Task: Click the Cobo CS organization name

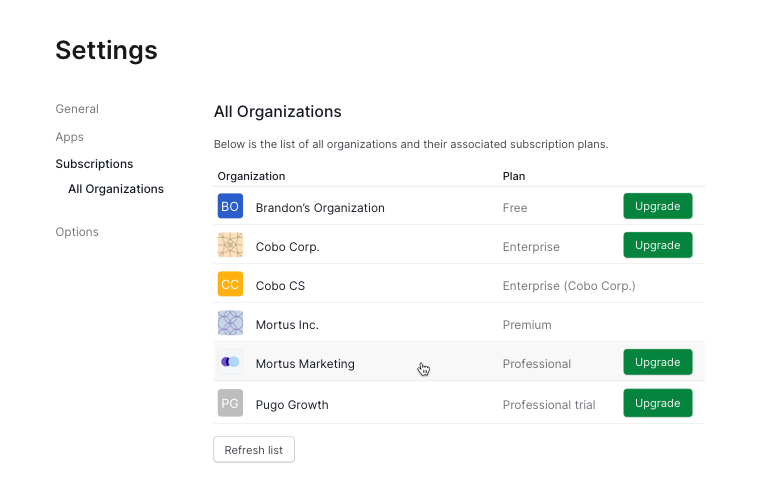Action: (281, 286)
